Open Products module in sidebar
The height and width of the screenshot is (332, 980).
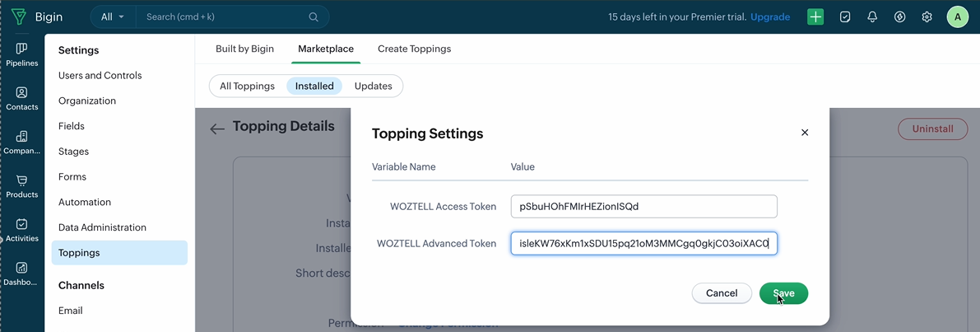click(x=21, y=185)
